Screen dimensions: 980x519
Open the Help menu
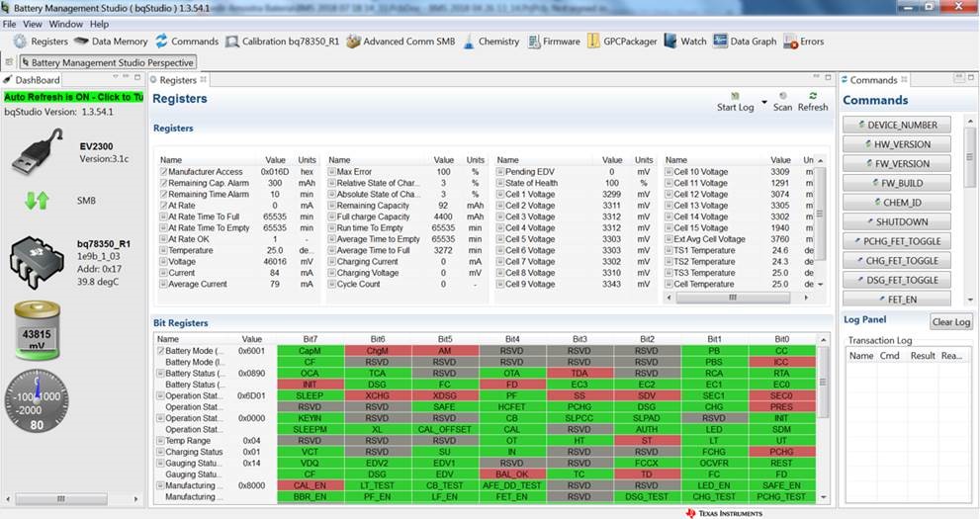99,24
